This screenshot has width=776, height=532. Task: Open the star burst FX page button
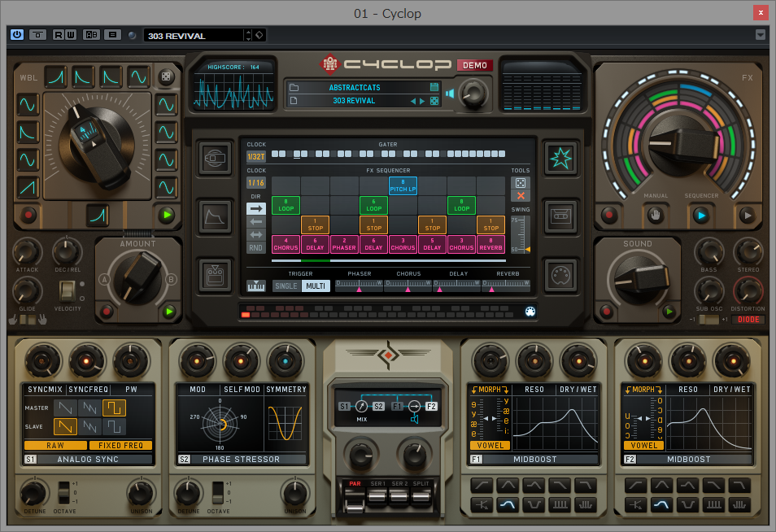(560, 159)
